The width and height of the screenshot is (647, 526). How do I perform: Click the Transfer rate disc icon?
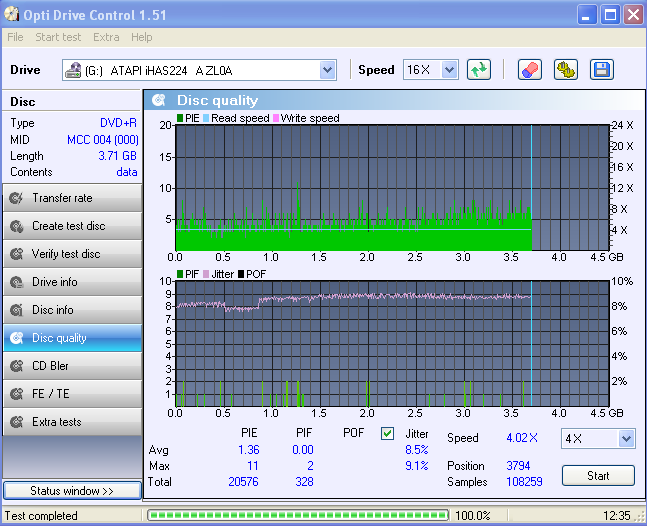click(17, 198)
